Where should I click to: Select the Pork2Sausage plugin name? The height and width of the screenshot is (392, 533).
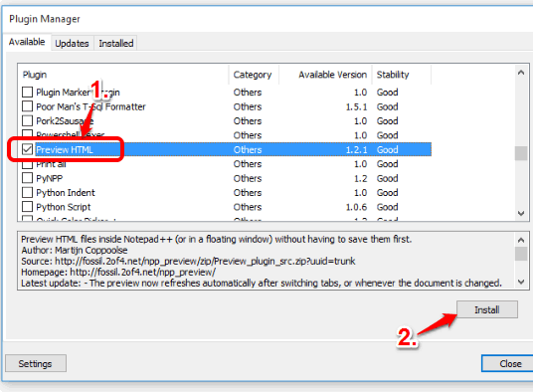coord(65,121)
